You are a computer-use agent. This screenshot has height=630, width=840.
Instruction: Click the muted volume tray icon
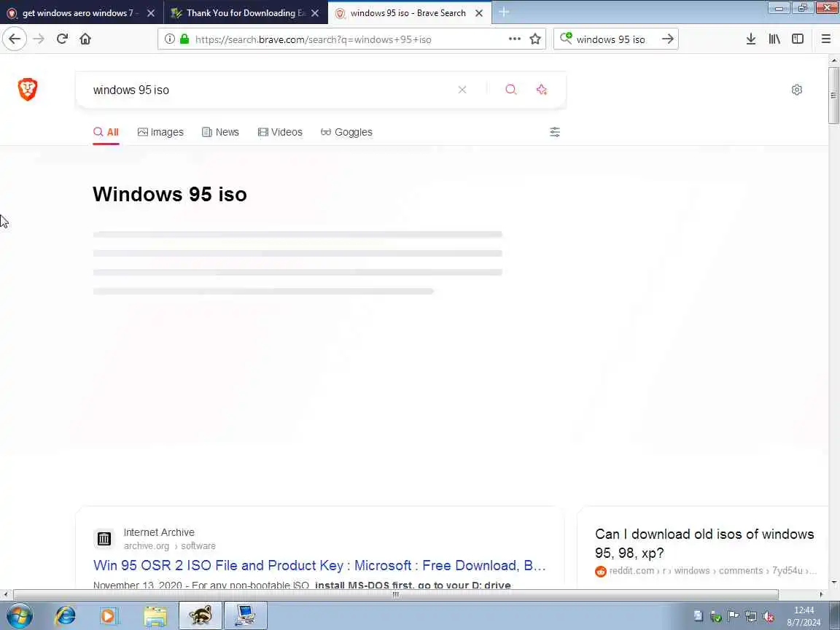[x=769, y=617]
